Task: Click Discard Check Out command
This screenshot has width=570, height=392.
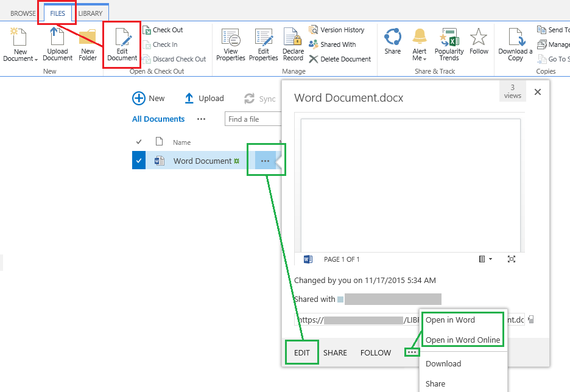Action: pyautogui.click(x=174, y=59)
